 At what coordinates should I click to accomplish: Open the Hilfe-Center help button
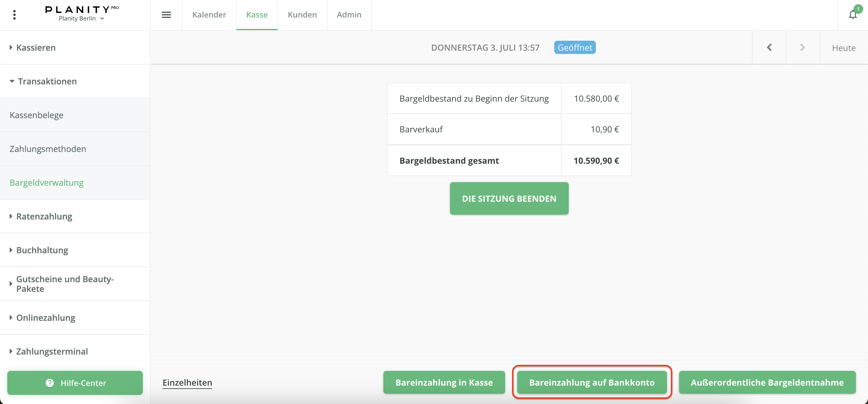(x=75, y=383)
